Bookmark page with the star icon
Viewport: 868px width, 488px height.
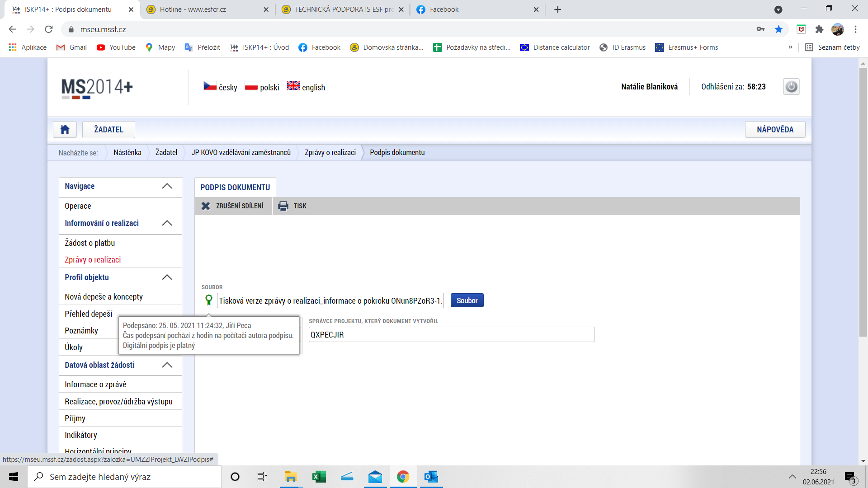pos(778,29)
